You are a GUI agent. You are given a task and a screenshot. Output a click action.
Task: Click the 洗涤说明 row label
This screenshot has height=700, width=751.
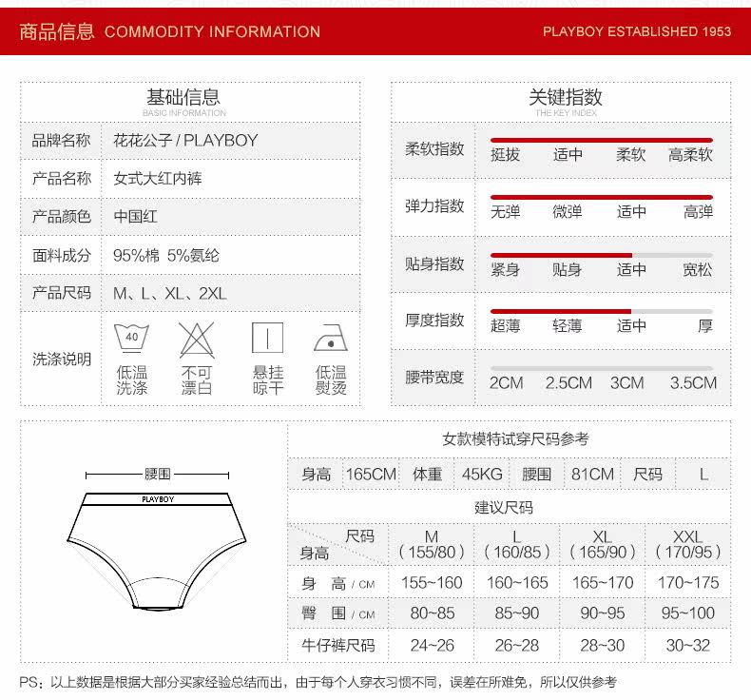click(61, 359)
